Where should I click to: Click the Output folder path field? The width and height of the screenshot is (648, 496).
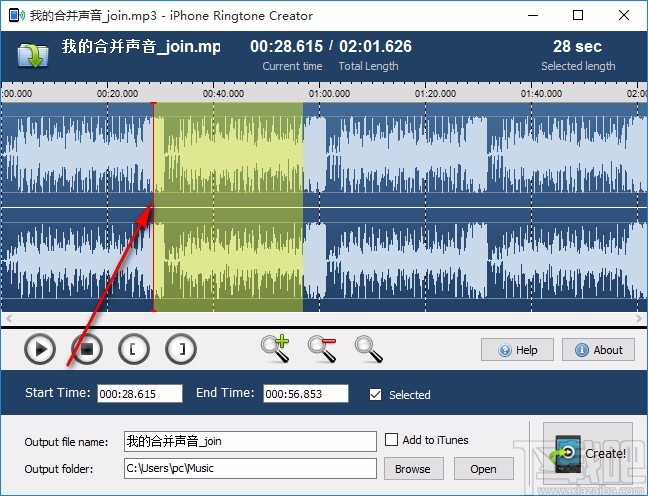pos(250,468)
